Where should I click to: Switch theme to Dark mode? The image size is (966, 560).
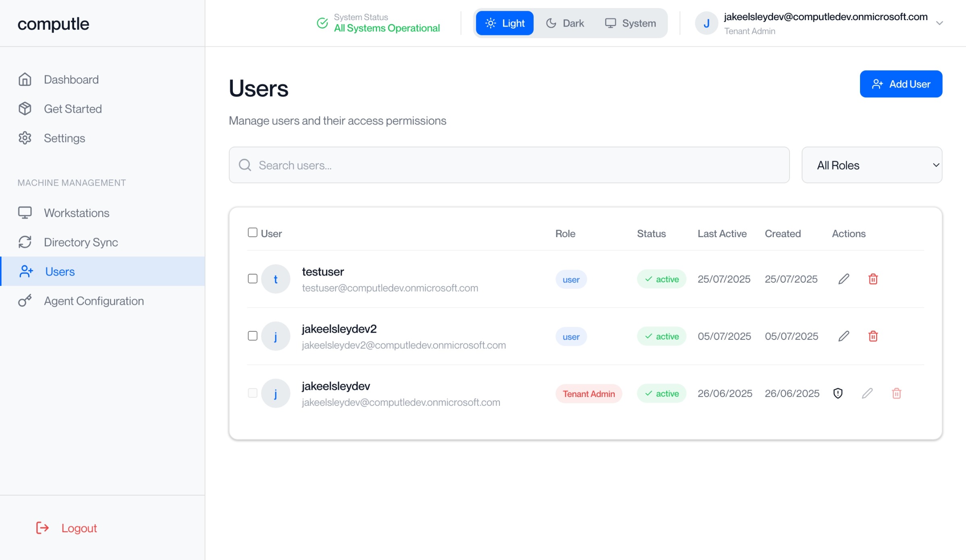tap(565, 23)
